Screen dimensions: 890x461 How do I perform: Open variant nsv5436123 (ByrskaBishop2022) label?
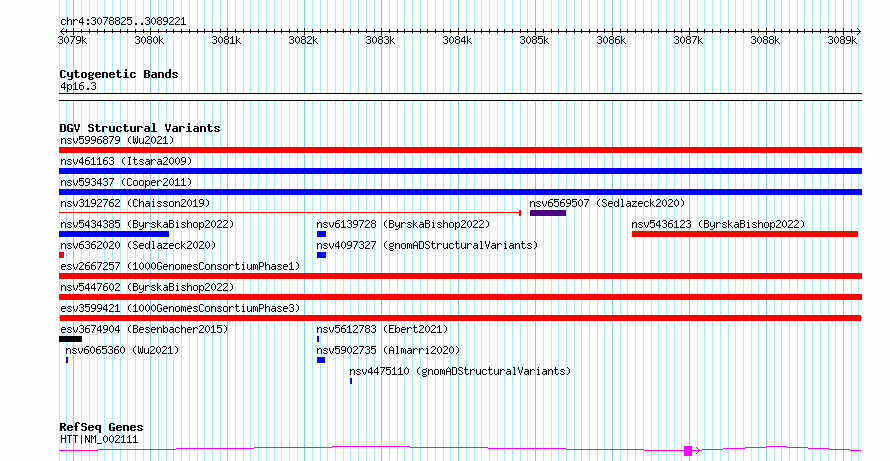[718, 224]
